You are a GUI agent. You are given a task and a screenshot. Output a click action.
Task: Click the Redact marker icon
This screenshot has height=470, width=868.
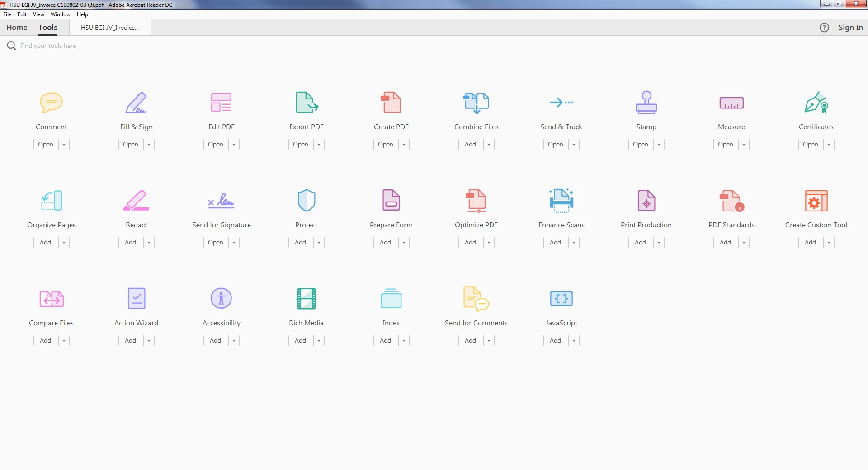pos(136,201)
